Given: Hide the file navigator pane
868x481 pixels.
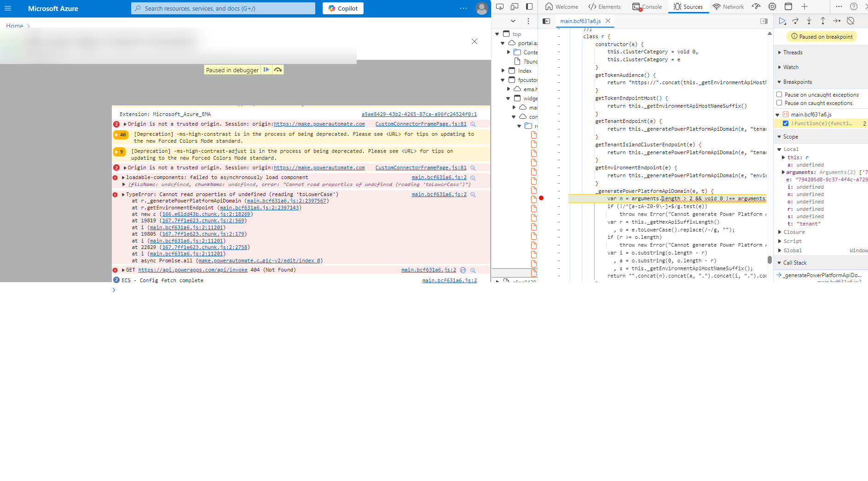Looking at the screenshot, I should (546, 21).
